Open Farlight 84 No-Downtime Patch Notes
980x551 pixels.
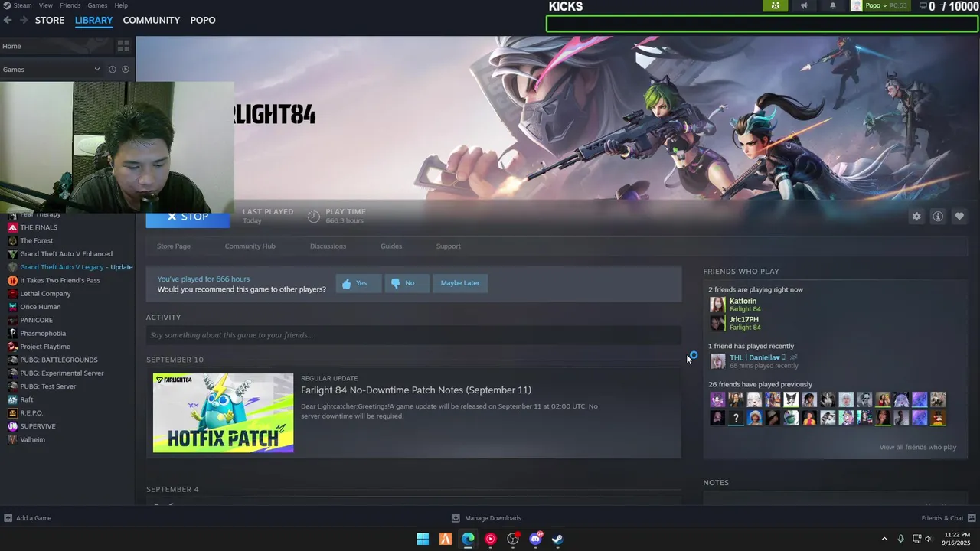(416, 390)
